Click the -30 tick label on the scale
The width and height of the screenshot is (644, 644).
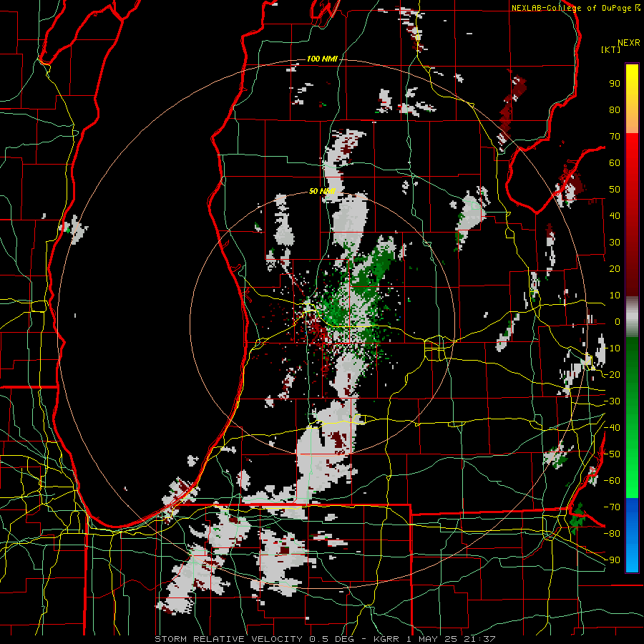(x=612, y=401)
